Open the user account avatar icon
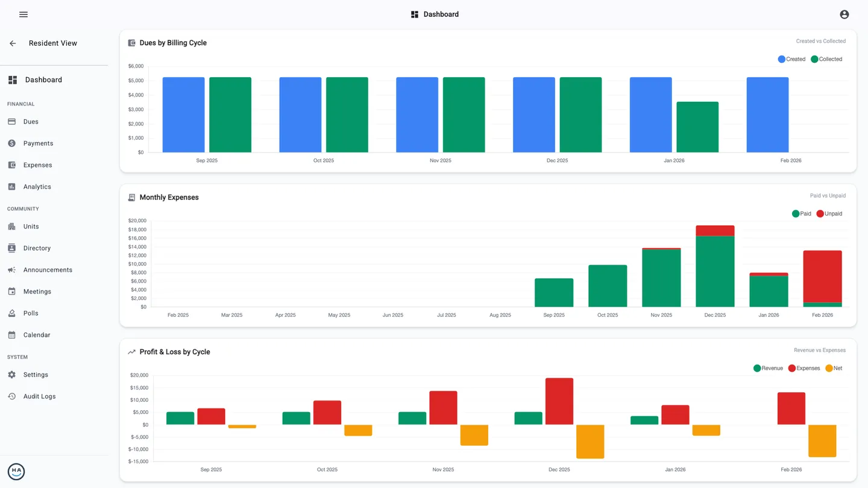 pyautogui.click(x=844, y=14)
